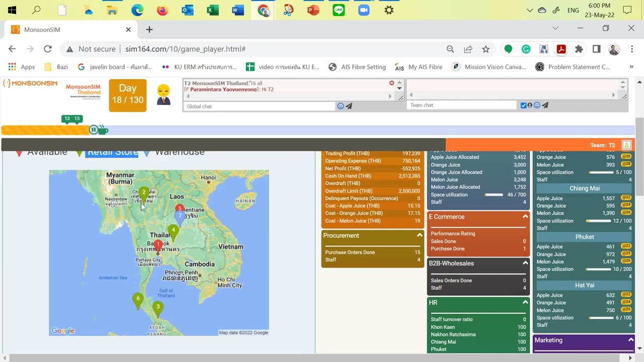Viewport: 644px width, 362px height.
Task: Click the Chiang Mai store header
Action: tap(584, 188)
